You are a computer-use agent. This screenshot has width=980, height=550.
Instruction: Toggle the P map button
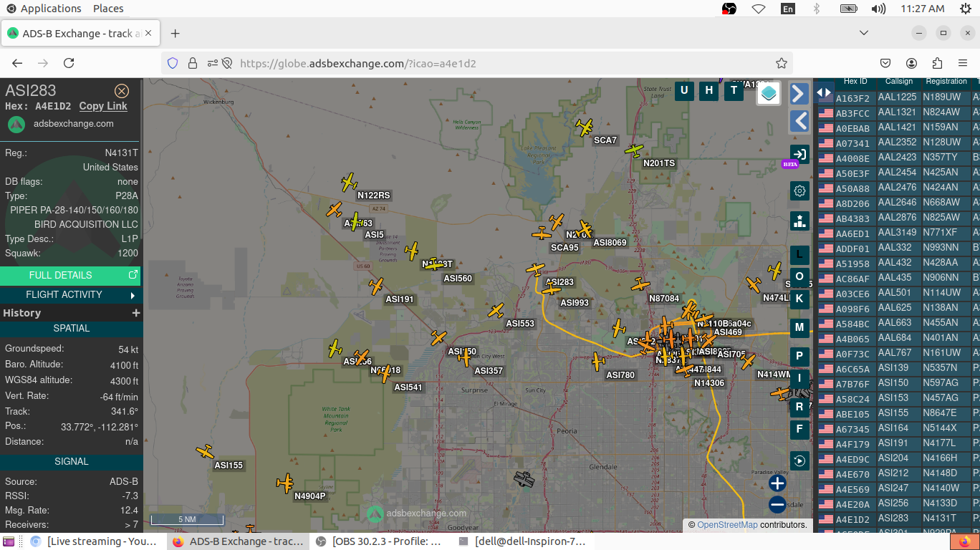(800, 357)
